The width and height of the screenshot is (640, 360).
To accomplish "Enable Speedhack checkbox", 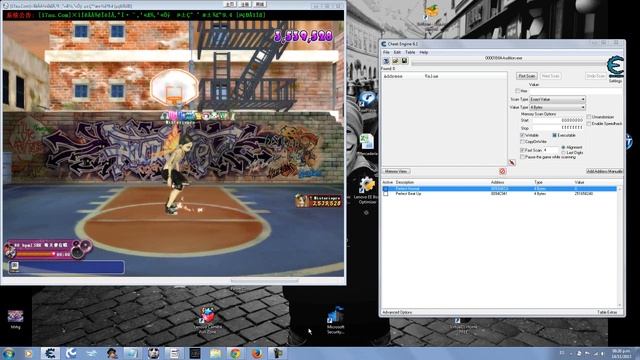I will 589,124.
